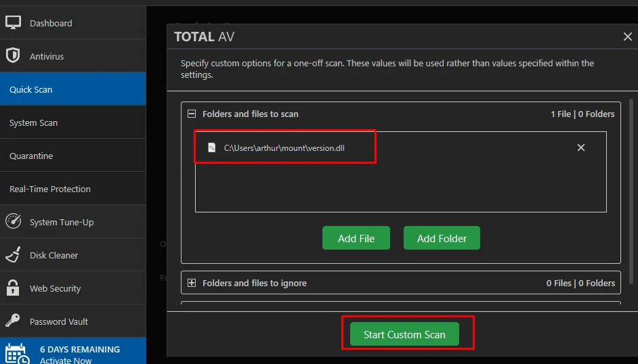
Task: Click the Disk Cleaner broom icon
Action: point(13,254)
